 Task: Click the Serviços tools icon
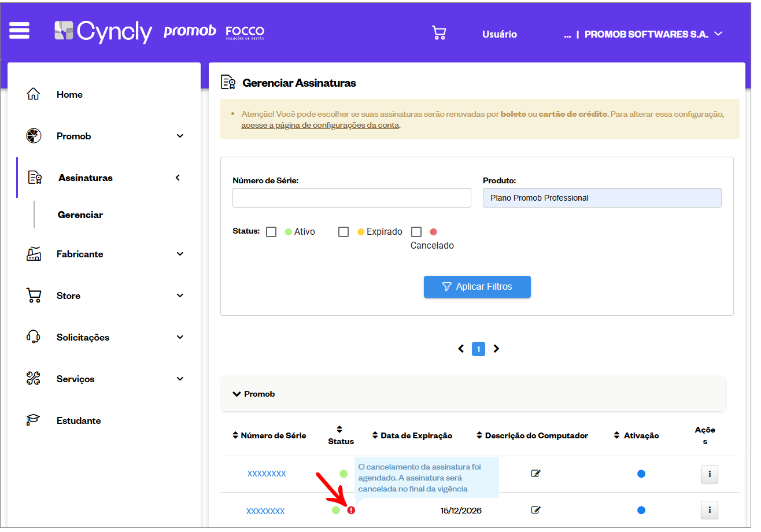pos(34,379)
